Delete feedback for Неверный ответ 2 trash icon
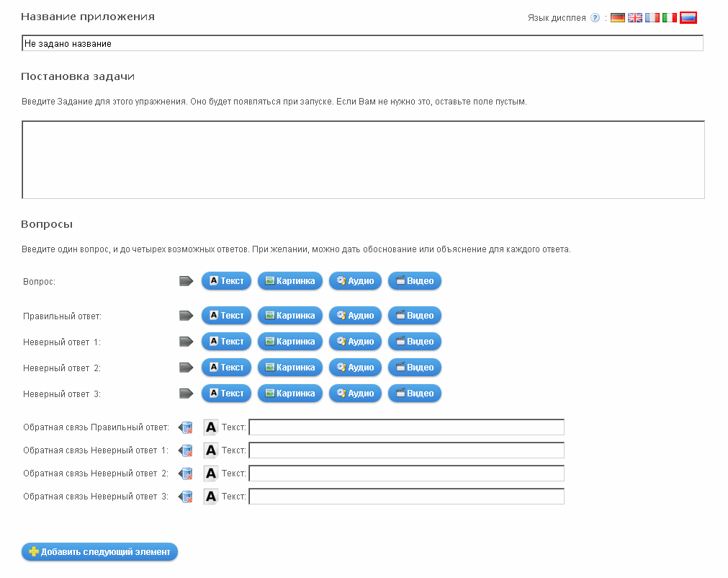The height and width of the screenshot is (578, 728). click(x=186, y=473)
